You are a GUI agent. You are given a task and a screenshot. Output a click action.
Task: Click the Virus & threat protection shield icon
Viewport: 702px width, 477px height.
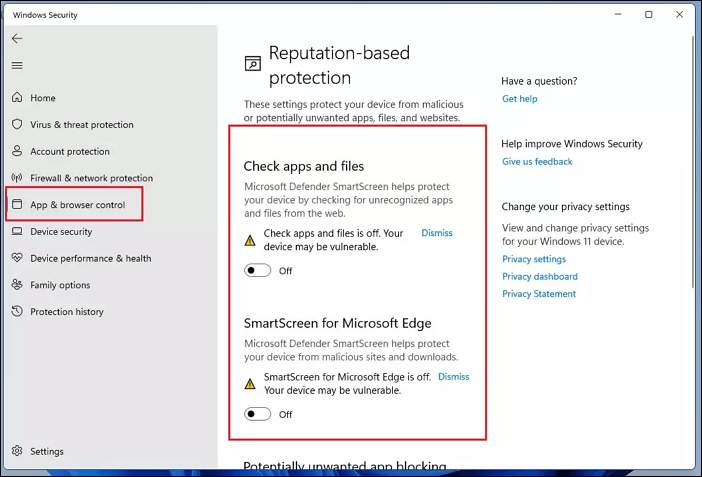(17, 124)
